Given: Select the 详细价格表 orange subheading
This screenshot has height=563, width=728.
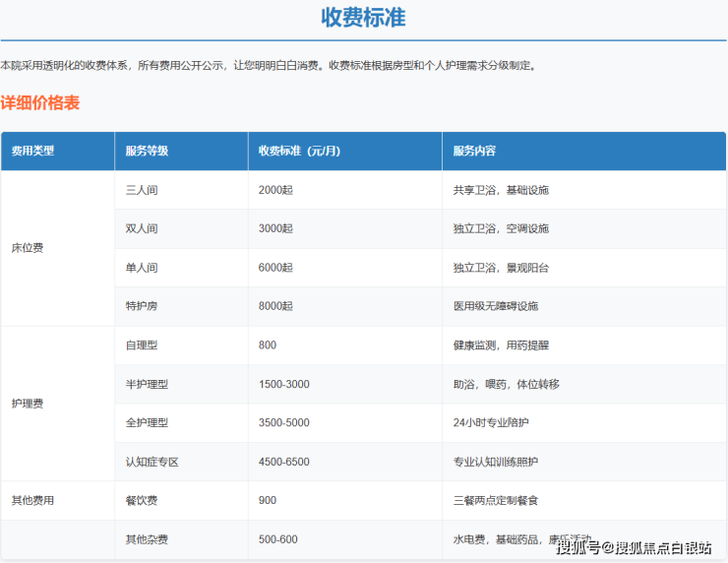Looking at the screenshot, I should tap(40, 102).
